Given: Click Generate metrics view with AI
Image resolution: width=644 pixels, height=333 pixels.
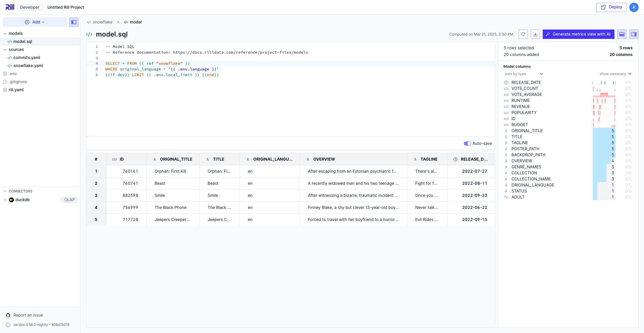Looking at the screenshot, I should pyautogui.click(x=578, y=34).
